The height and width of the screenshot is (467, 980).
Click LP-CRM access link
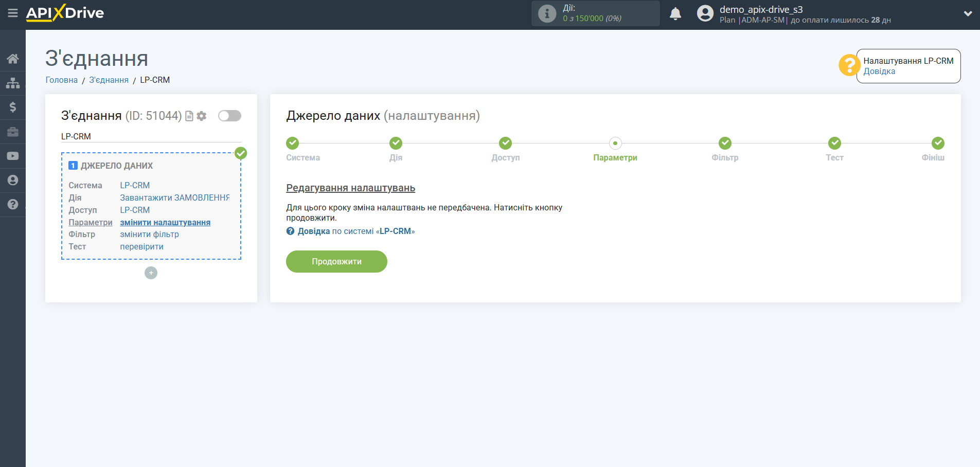135,210
